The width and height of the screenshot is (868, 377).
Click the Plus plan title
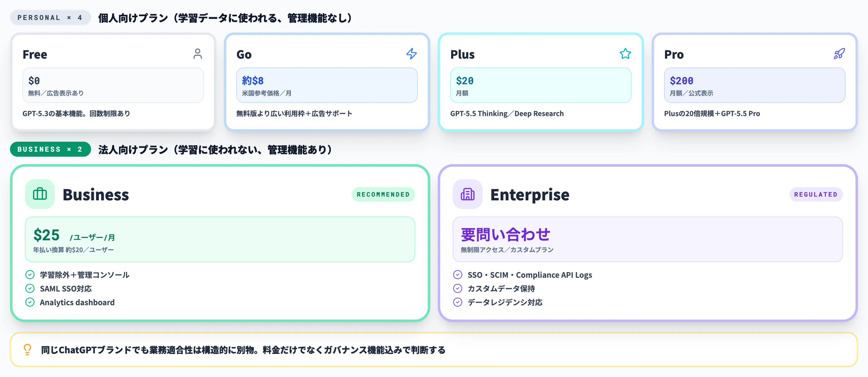[462, 54]
